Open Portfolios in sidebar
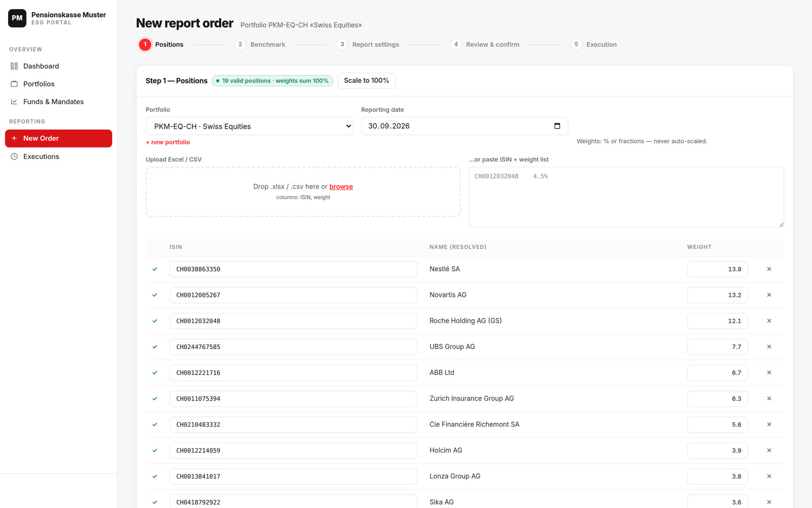 (x=58, y=84)
